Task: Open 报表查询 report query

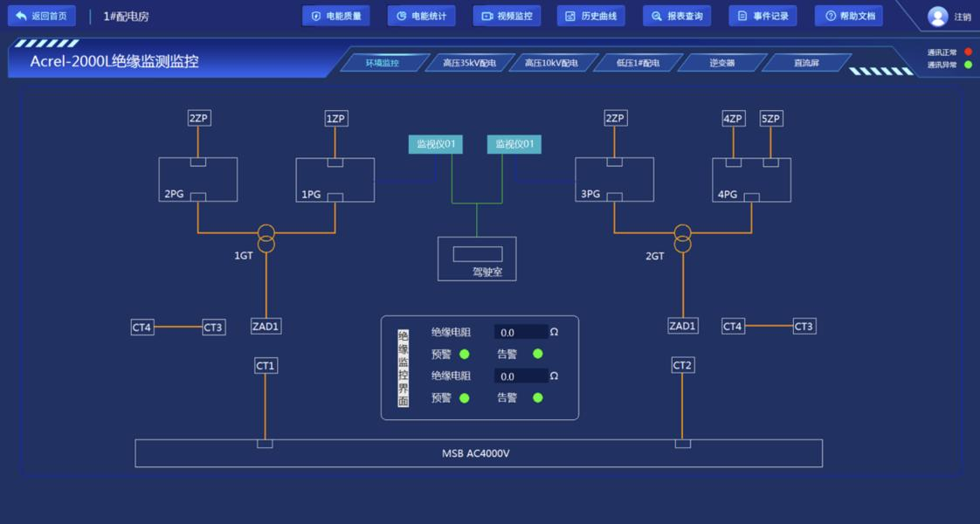Action: tap(677, 16)
